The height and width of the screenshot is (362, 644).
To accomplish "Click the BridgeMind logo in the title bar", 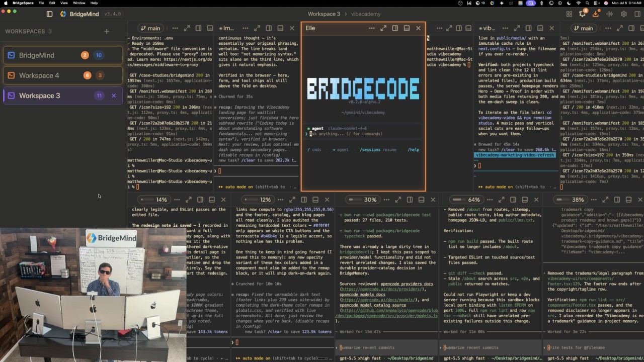I will coord(63,14).
